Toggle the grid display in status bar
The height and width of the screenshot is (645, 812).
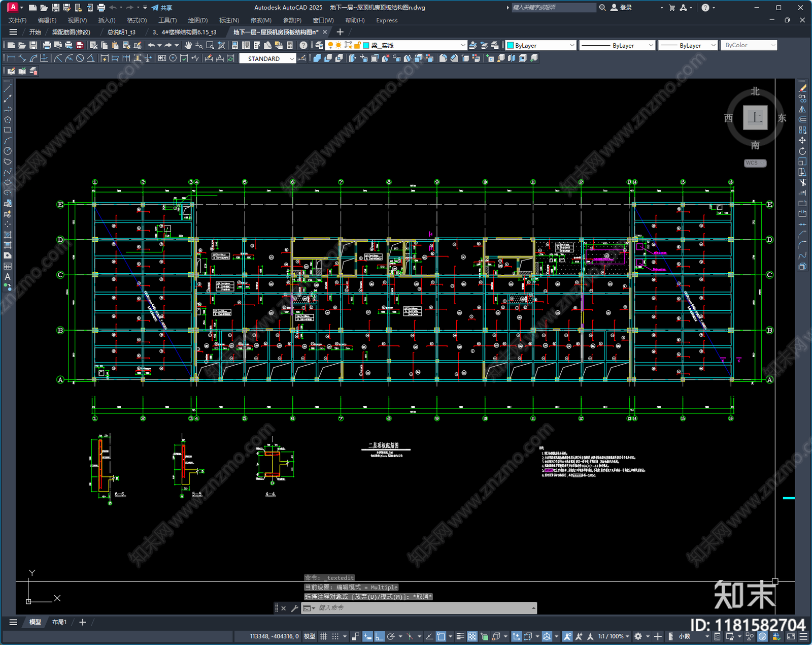click(324, 636)
